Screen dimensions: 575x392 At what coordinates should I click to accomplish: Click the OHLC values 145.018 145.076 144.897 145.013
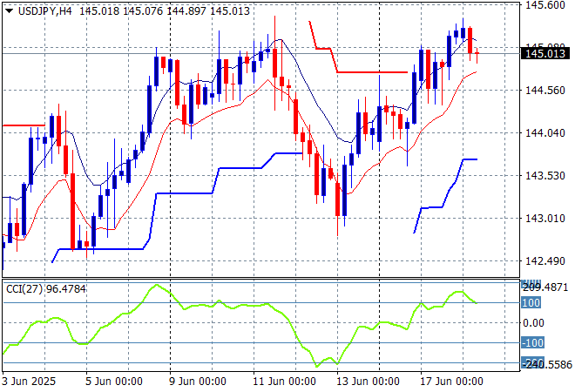tap(165, 11)
